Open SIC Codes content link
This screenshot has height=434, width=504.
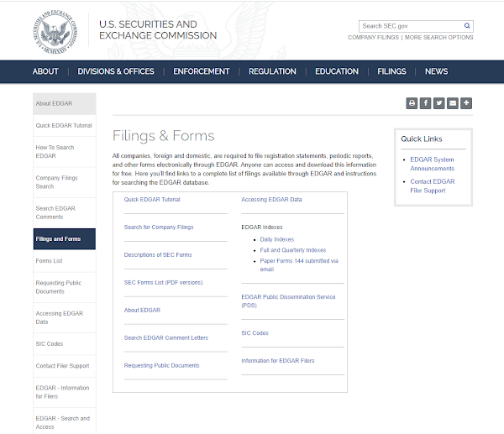click(x=255, y=333)
